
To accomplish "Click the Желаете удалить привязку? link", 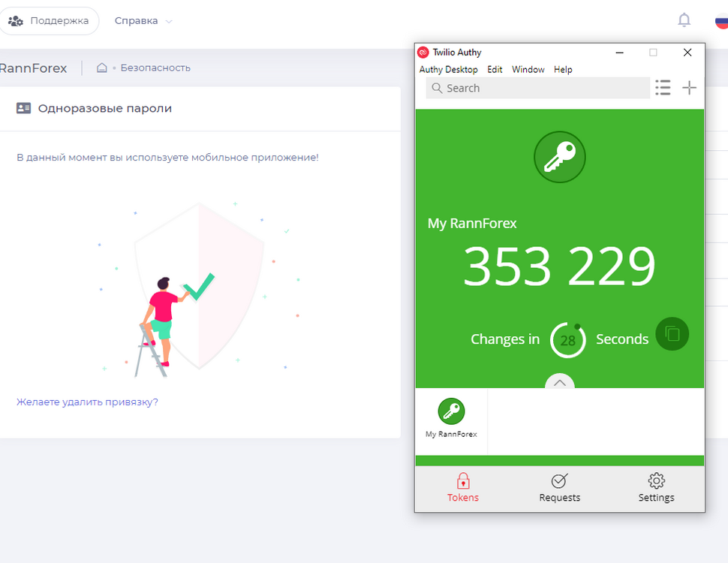I will pos(87,402).
